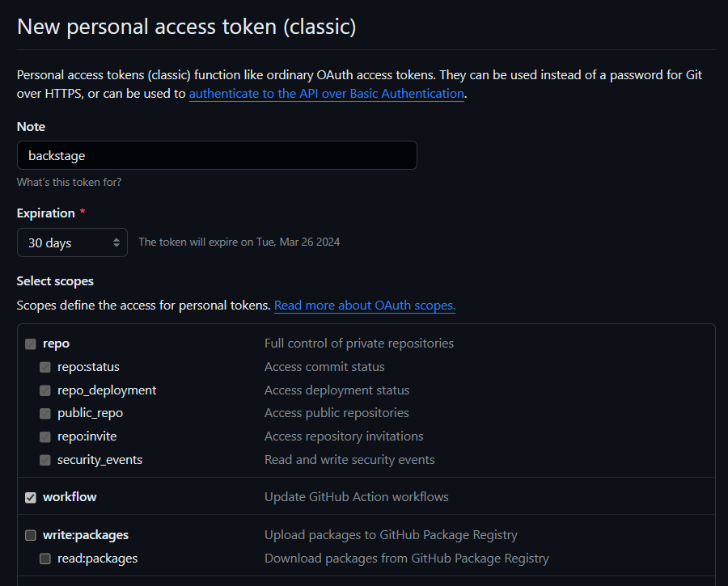Click the write:packages scope label

point(86,535)
